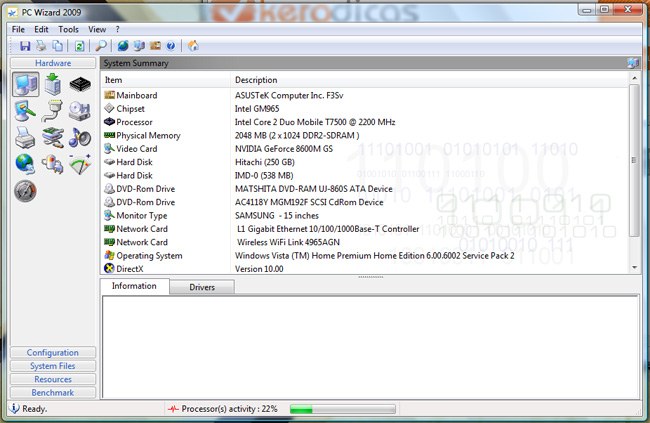This screenshot has width=650, height=423.
Task: Select the Mainboard icon with green arrow
Action: click(x=53, y=84)
